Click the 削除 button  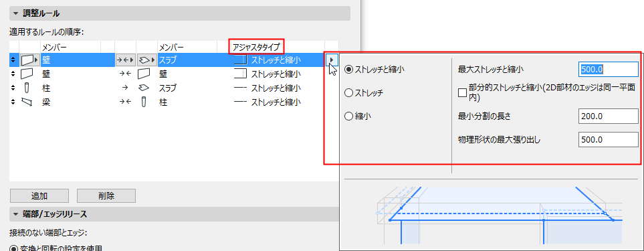(106, 196)
